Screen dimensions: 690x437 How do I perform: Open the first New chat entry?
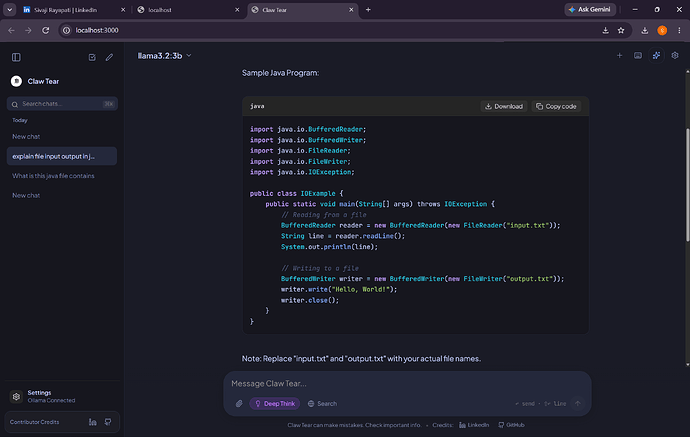tap(26, 136)
